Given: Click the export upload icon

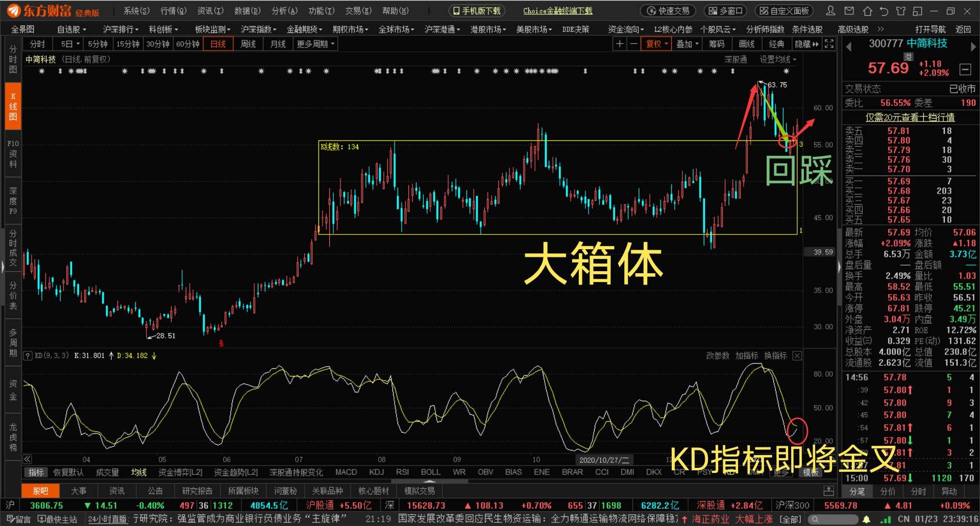Looking at the screenshot, I should (x=828, y=491).
